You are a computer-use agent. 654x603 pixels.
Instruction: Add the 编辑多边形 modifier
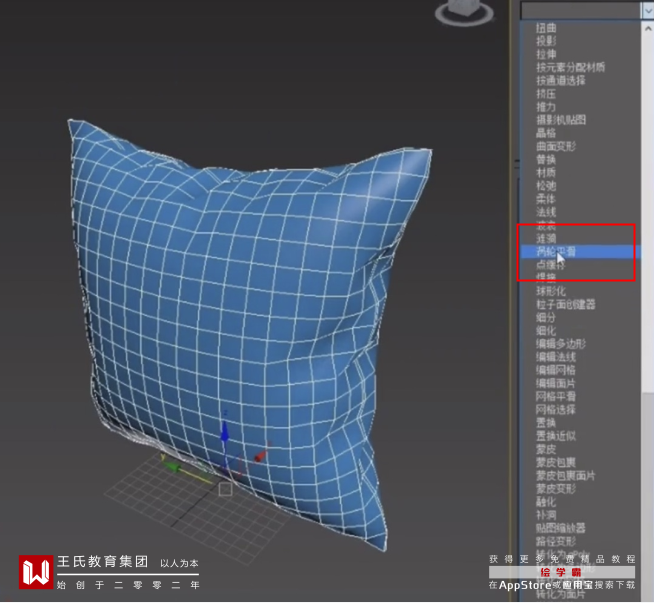coord(561,344)
